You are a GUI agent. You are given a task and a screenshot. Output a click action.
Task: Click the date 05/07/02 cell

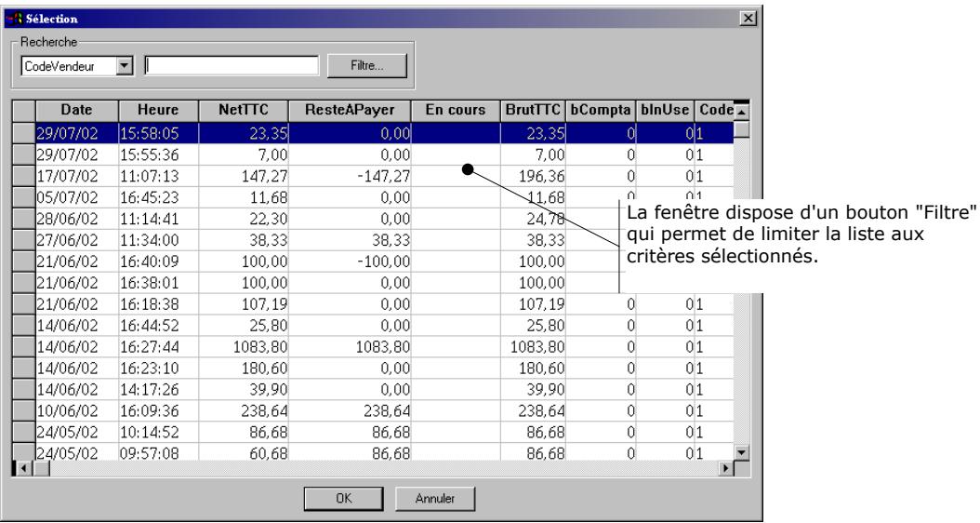77,197
